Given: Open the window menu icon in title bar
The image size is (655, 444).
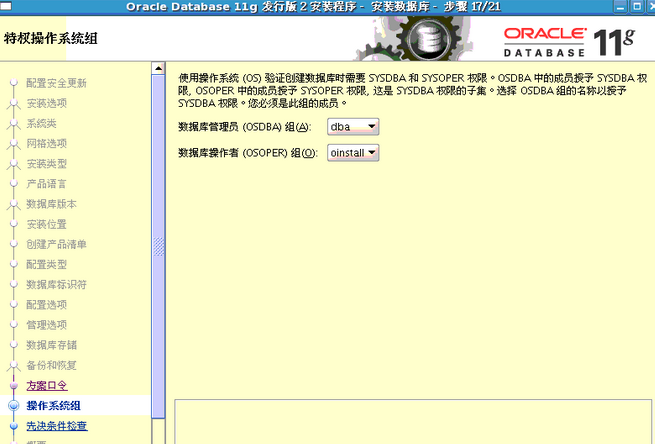Looking at the screenshot, I should pyautogui.click(x=6, y=7).
